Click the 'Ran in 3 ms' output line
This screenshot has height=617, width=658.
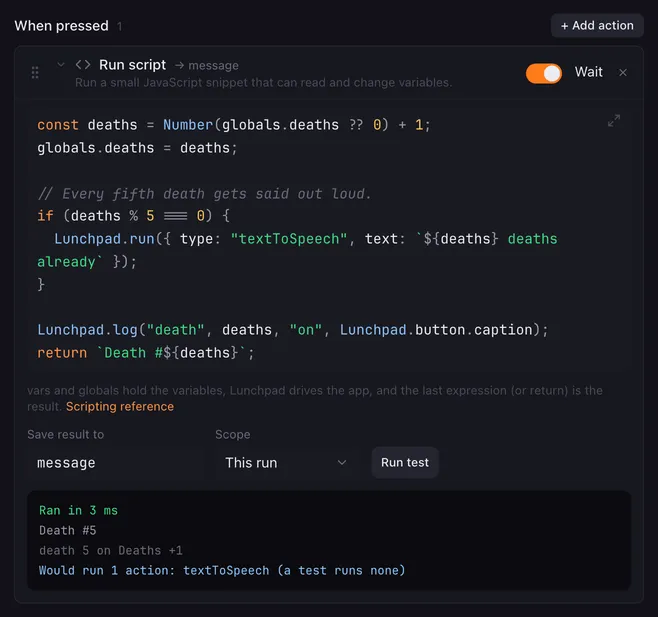click(78, 510)
